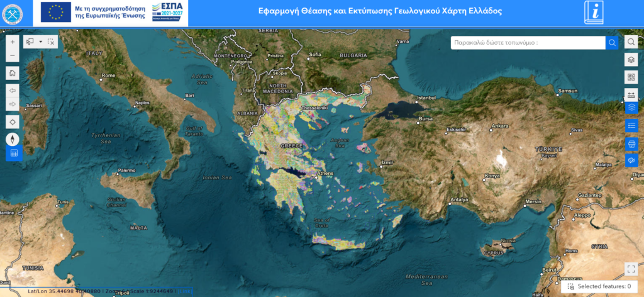Image resolution: width=644 pixels, height=297 pixels.
Task: Go to the next map extent
Action: (x=13, y=104)
